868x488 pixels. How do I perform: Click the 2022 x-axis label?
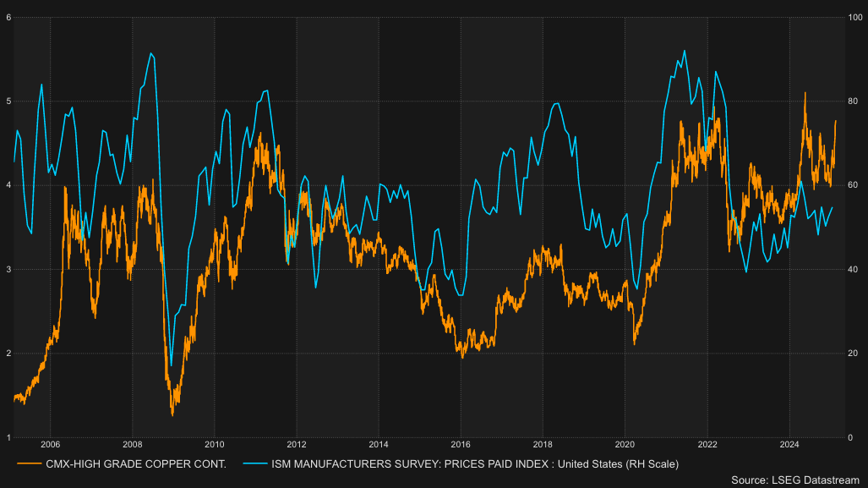pos(707,444)
